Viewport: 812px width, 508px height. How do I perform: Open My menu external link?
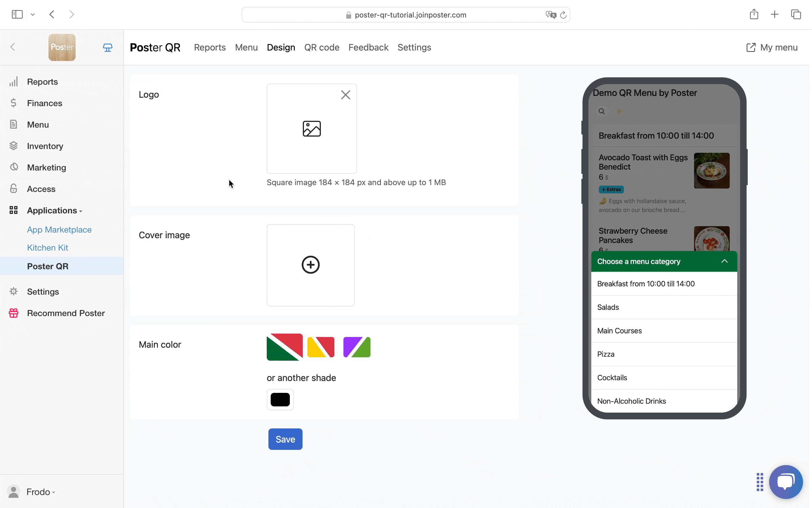click(x=772, y=47)
